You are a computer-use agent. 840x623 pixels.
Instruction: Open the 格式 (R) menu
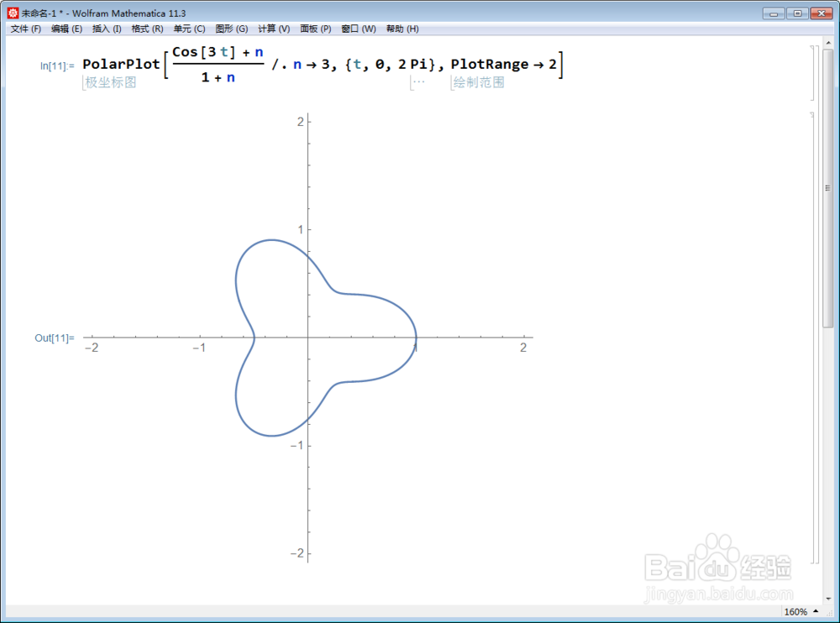coord(147,29)
